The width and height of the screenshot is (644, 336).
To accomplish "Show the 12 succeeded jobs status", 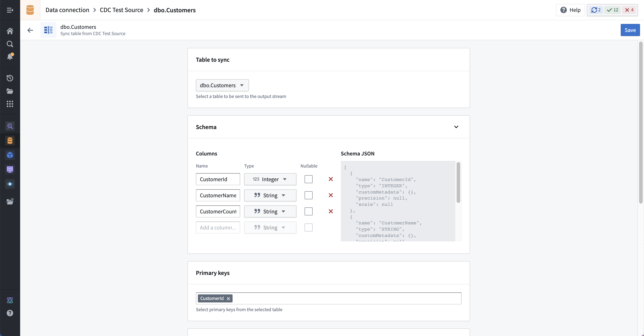I will tap(612, 10).
